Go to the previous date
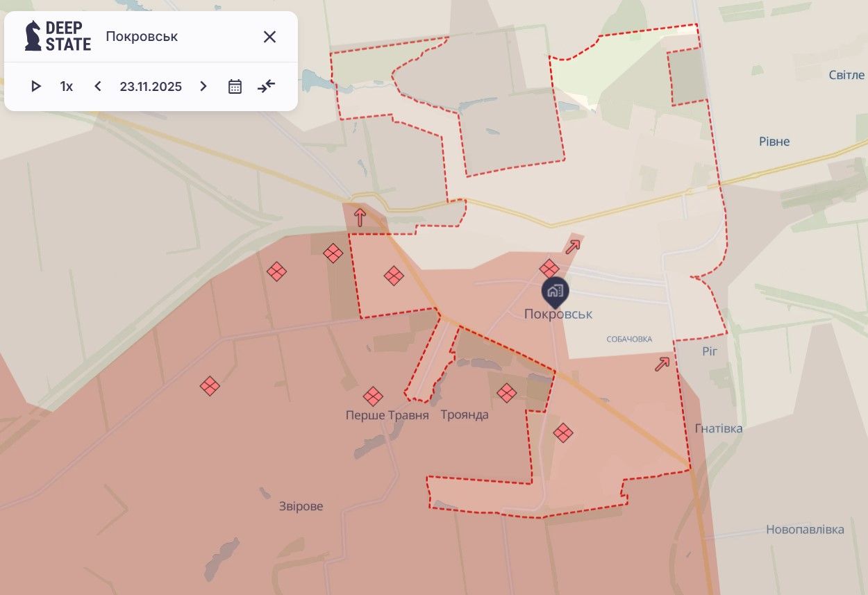This screenshot has width=868, height=595. [98, 86]
